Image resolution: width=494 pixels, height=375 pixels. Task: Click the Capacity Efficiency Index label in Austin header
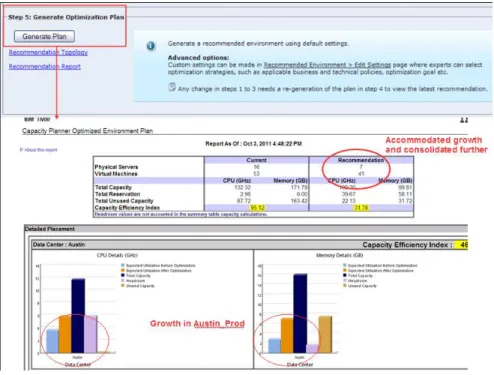pos(407,245)
